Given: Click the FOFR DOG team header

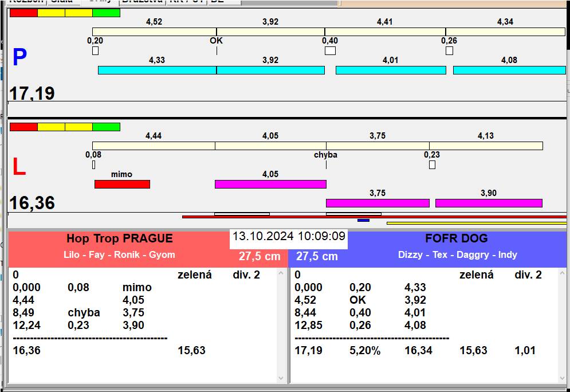Looking at the screenshot, I should click(x=457, y=238).
